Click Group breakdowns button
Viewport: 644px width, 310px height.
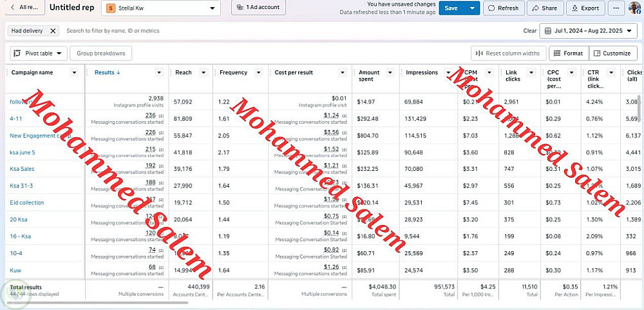101,53
